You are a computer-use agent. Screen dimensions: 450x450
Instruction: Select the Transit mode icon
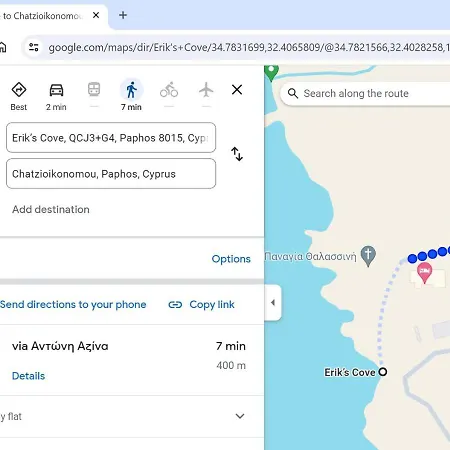coord(94,89)
